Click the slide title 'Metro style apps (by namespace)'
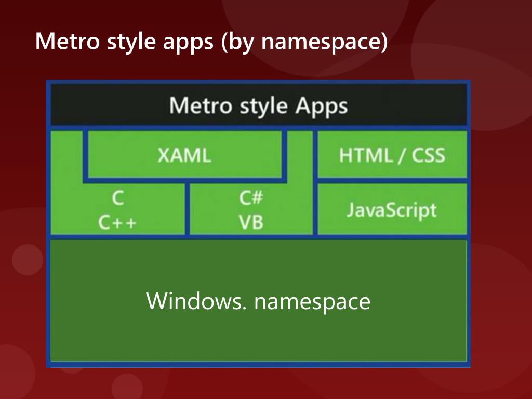 (x=211, y=42)
